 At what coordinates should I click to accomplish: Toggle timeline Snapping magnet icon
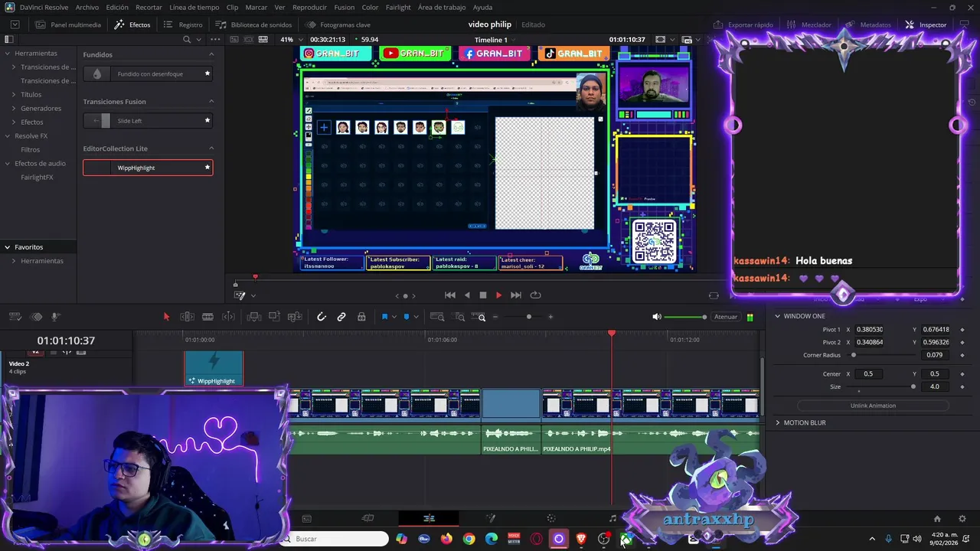[x=322, y=317]
